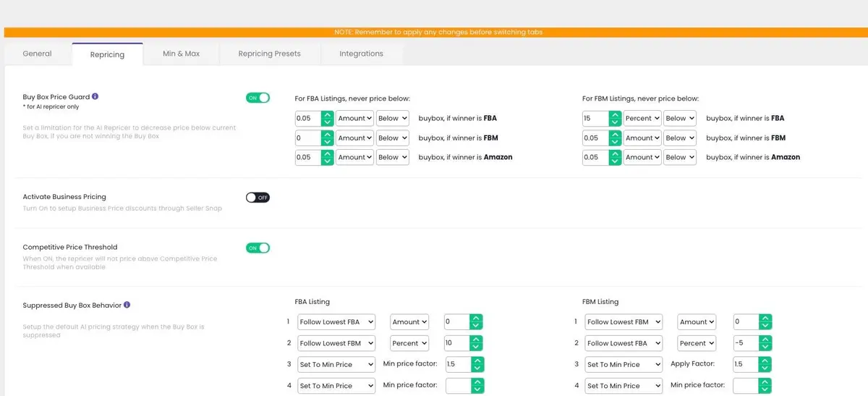Click '* for AI repricer only' note
The image size is (868, 396).
coord(51,107)
